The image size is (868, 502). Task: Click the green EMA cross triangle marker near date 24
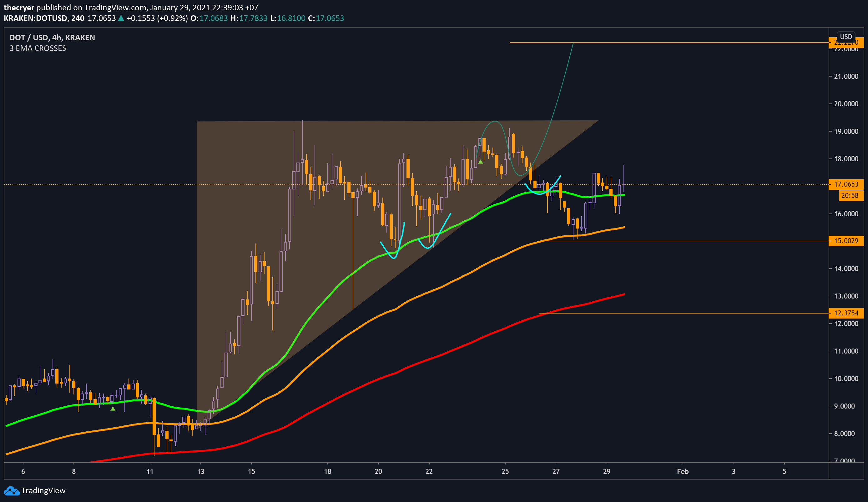pos(481,162)
